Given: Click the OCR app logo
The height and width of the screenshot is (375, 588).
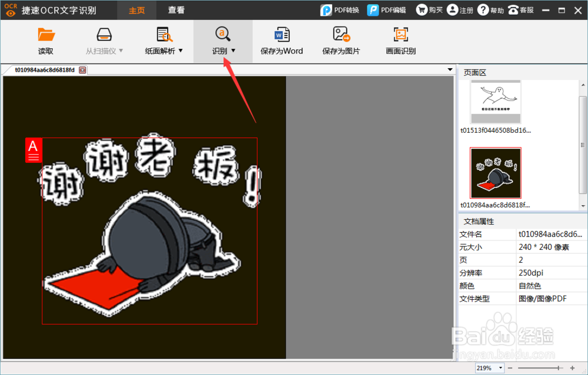Looking at the screenshot, I should [x=11, y=10].
